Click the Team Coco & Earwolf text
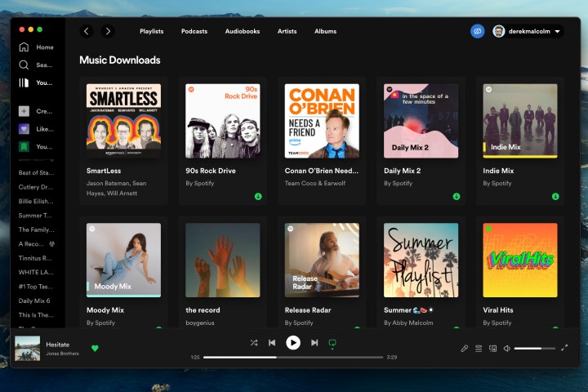 point(315,183)
